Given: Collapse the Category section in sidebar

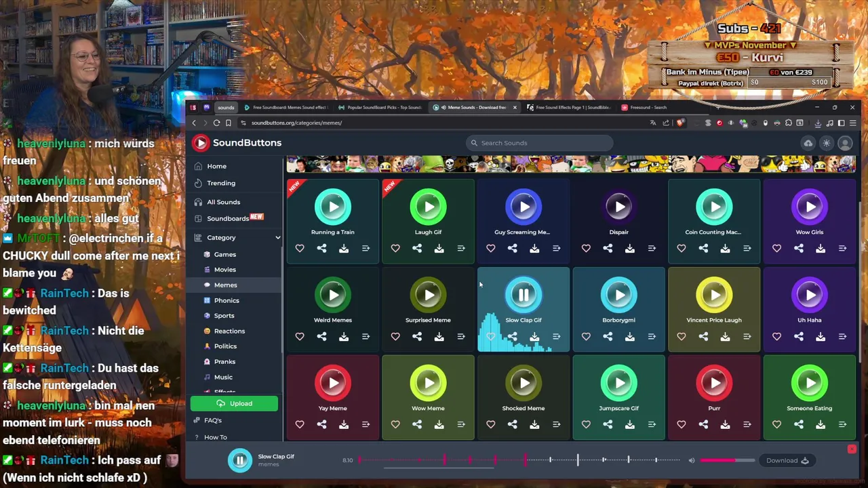Looking at the screenshot, I should point(277,238).
